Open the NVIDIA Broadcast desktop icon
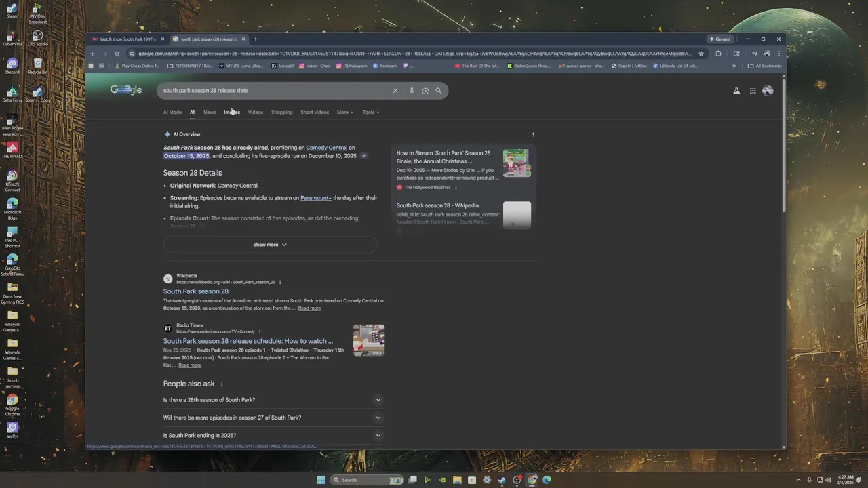 point(38,12)
